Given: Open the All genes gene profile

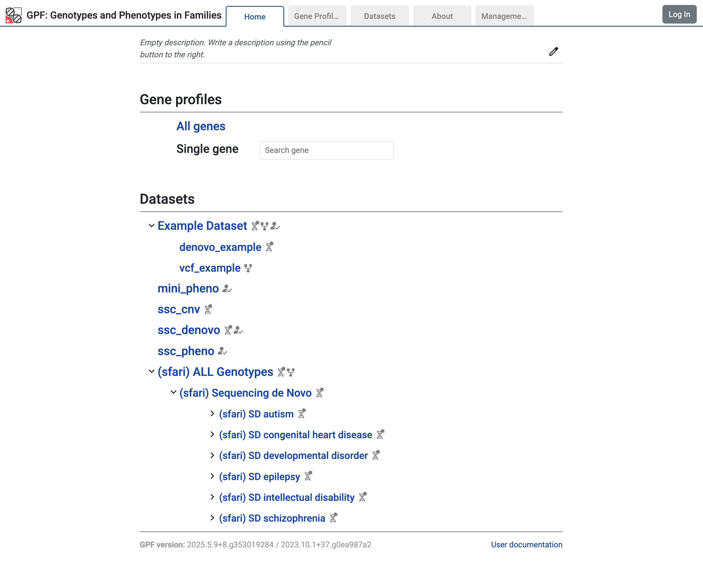Looking at the screenshot, I should (201, 126).
